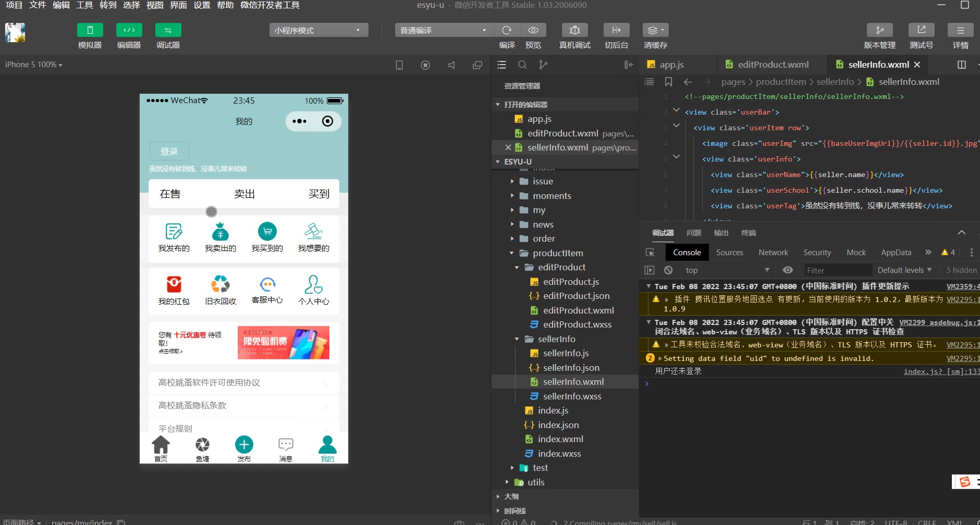The height and width of the screenshot is (525, 980).
Task: Click the split editor icon
Action: click(x=962, y=65)
